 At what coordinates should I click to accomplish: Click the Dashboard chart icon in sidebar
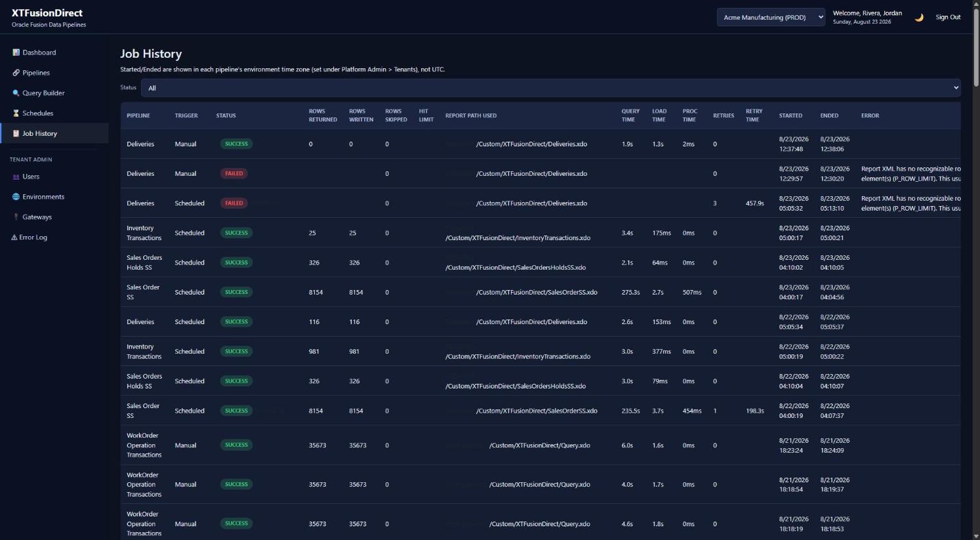16,52
